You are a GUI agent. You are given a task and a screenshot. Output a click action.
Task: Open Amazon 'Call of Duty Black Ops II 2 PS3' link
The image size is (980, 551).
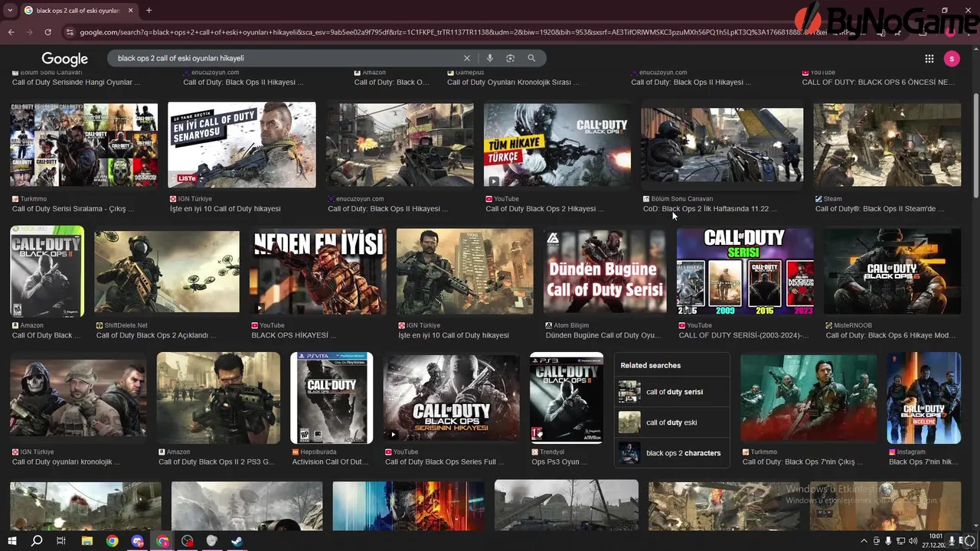click(217, 462)
